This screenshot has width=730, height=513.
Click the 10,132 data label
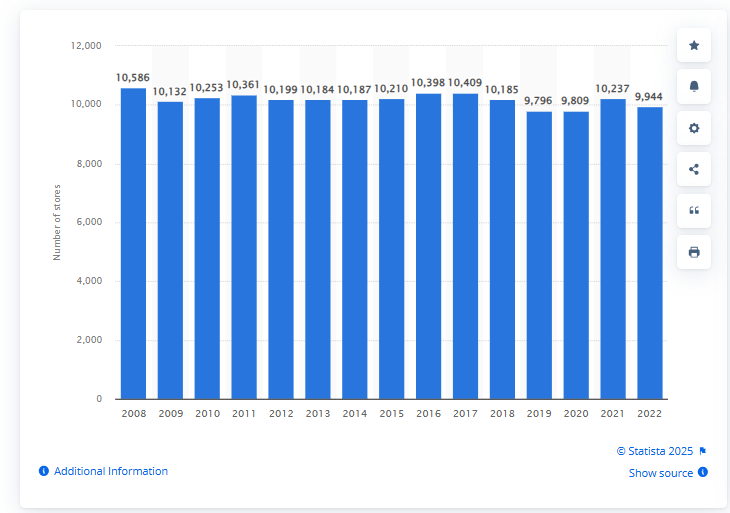(169, 91)
